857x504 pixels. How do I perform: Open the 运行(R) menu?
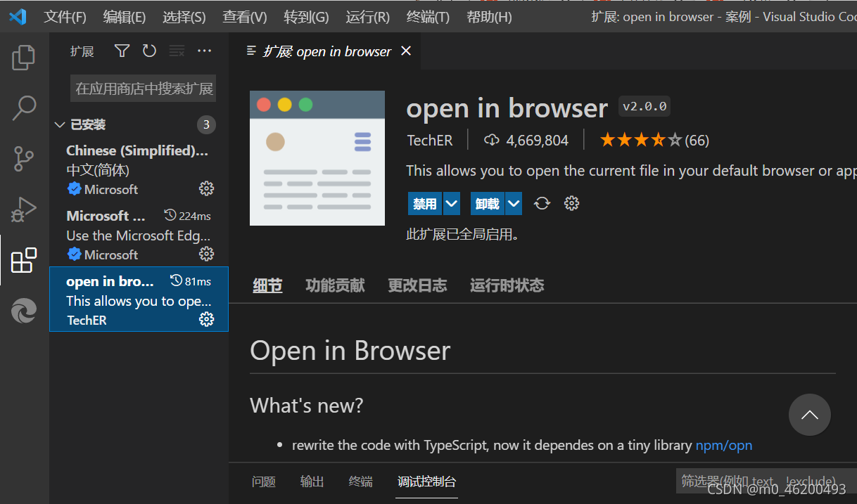[x=368, y=16]
